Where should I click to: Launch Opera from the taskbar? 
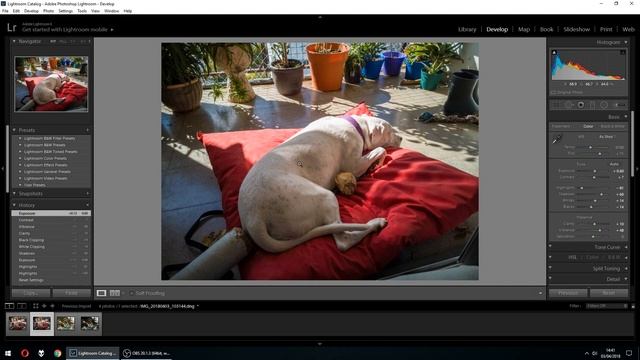[24, 353]
